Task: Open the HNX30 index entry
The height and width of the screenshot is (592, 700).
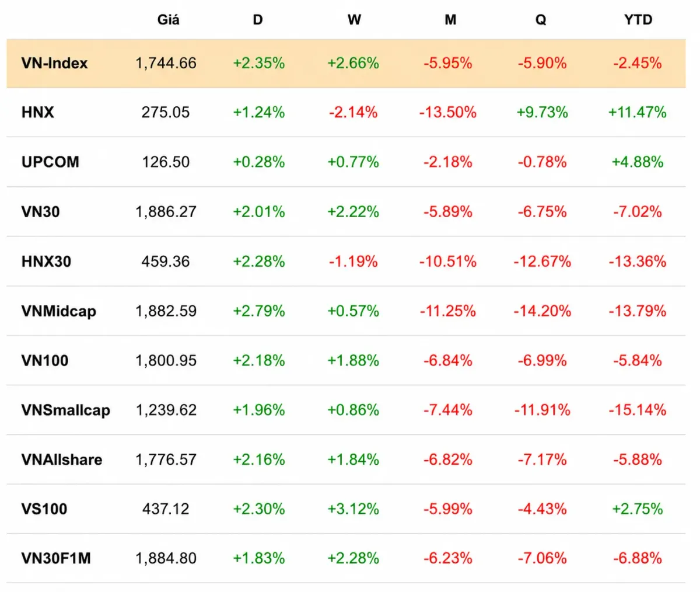Action: pos(46,261)
